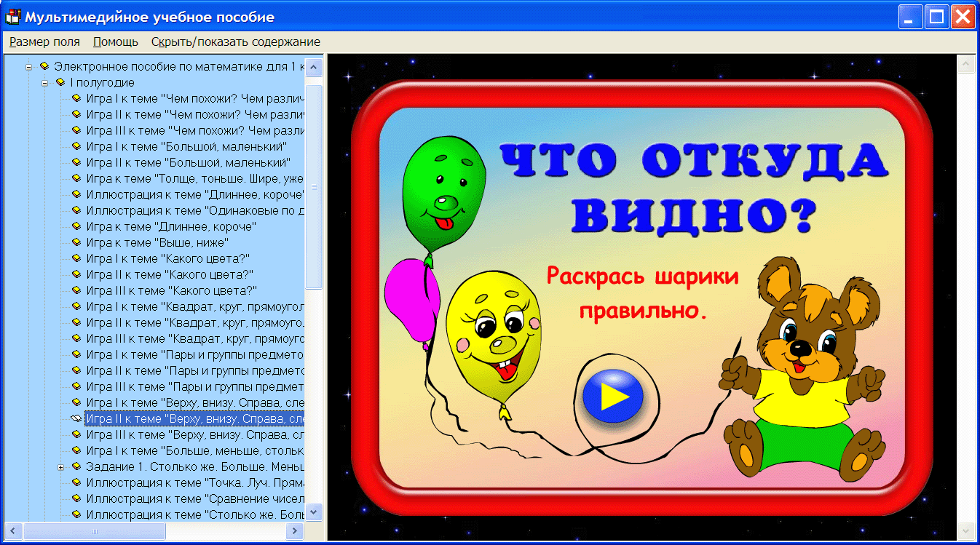Click the open-book icon of the highlighted "Игра II" item
Screen dimensions: 980x545
tap(75, 418)
